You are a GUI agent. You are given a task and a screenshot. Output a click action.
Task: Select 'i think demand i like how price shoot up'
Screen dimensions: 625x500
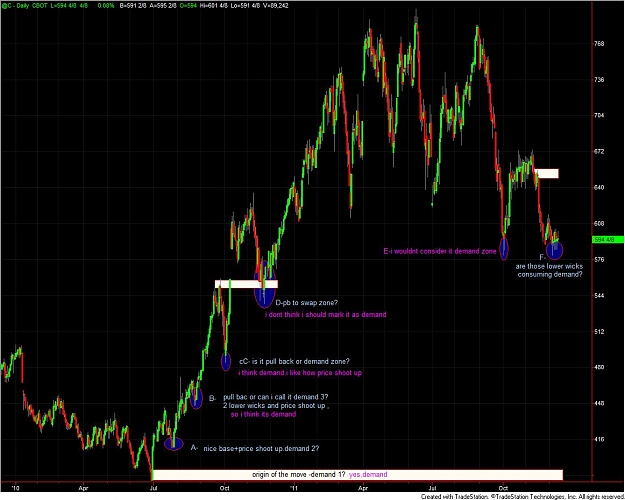pyautogui.click(x=300, y=373)
